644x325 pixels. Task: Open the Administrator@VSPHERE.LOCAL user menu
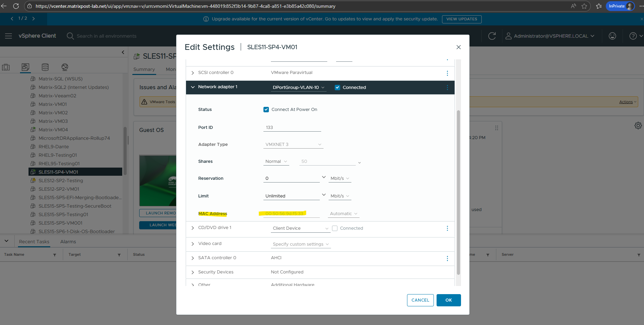pyautogui.click(x=550, y=36)
